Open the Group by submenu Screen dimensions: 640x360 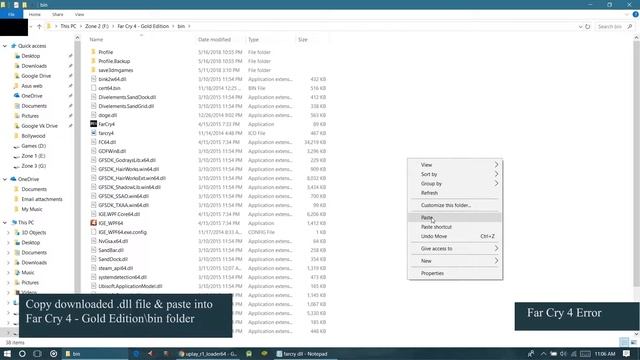[455, 184]
